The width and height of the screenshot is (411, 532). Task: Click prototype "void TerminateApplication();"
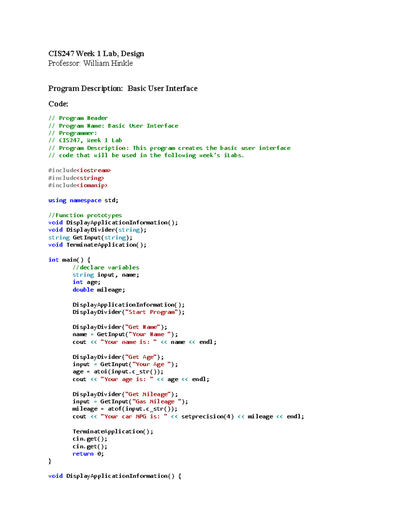tap(97, 245)
